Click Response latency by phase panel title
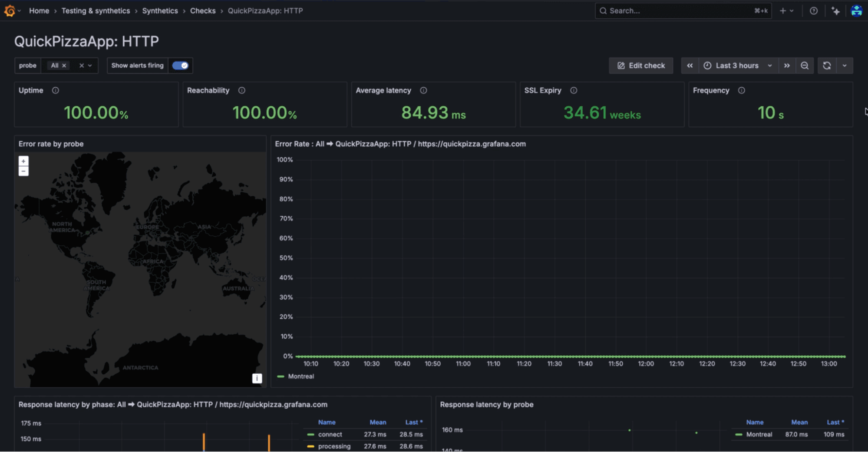Viewport: 868px width, 452px height. click(173, 404)
